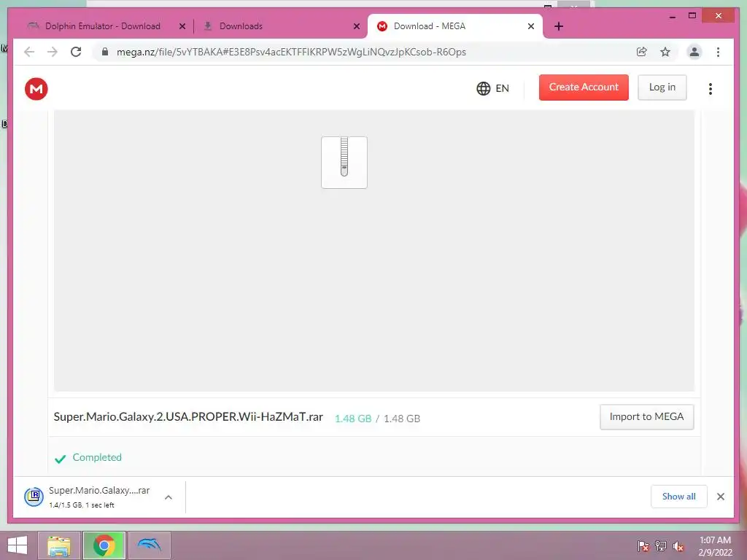The width and height of the screenshot is (747, 560).
Task: Click the WinRAR download file icon
Action: click(34, 497)
